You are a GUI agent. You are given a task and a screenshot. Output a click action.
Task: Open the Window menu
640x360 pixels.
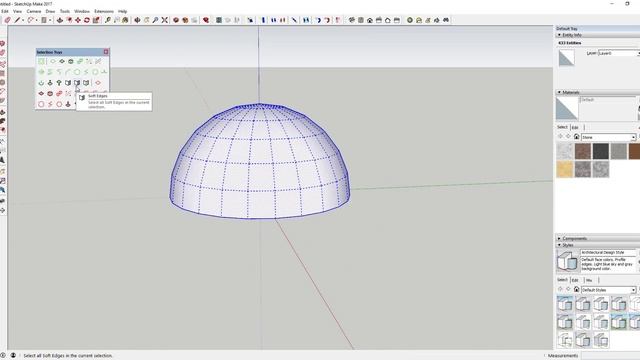(82, 11)
